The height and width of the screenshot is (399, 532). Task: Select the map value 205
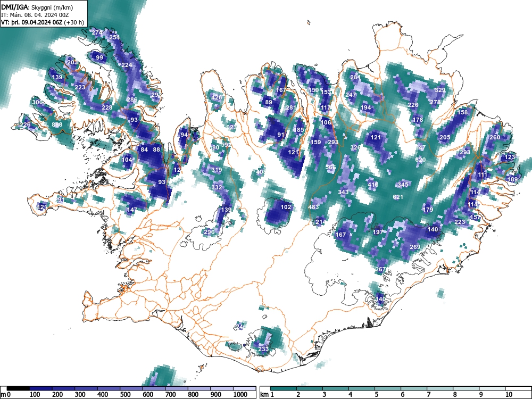445,137
